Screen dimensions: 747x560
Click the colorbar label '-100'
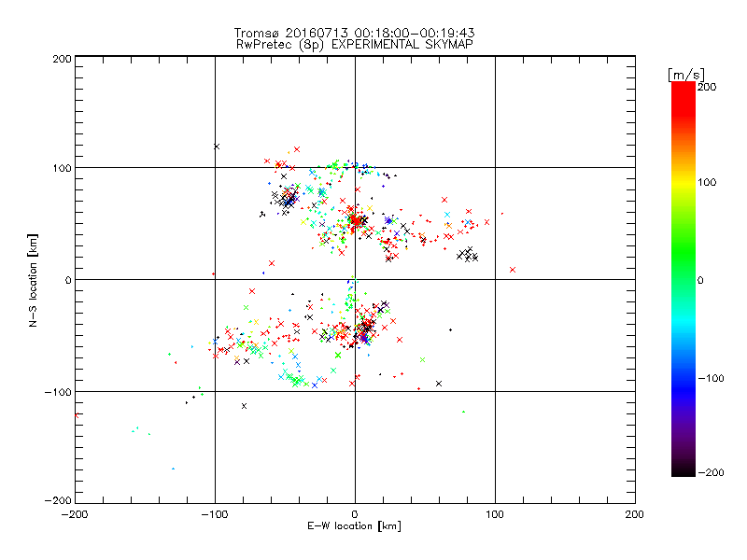pos(711,379)
